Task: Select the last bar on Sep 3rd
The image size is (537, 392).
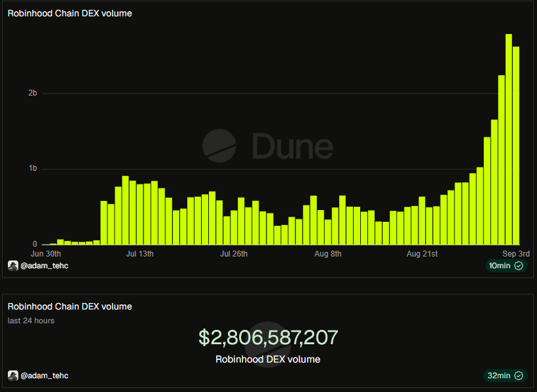Action: click(x=516, y=145)
